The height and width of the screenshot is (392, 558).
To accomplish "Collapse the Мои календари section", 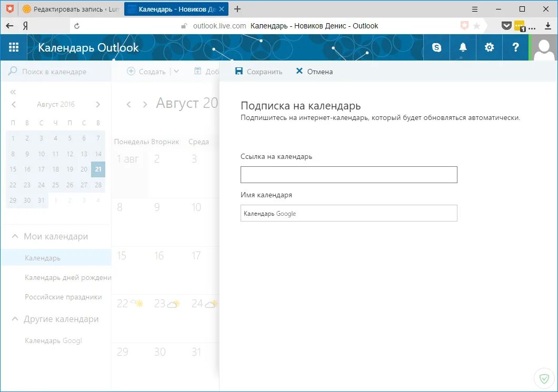I will (x=15, y=236).
